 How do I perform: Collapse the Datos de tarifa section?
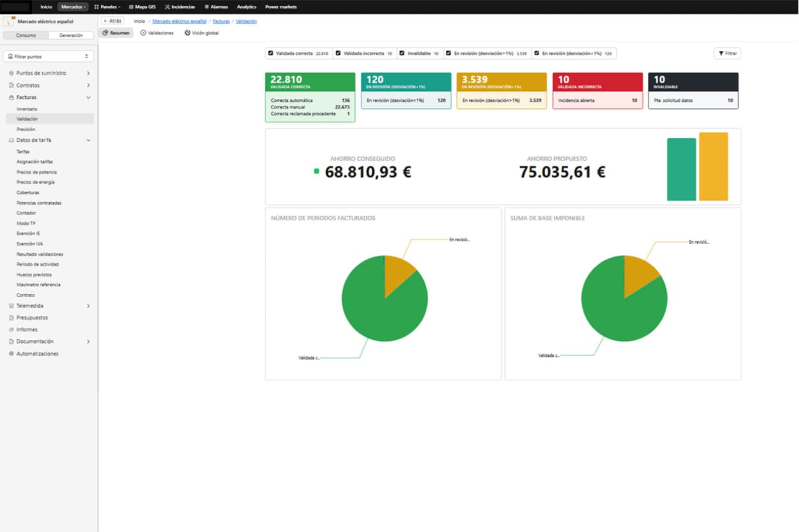click(x=88, y=141)
